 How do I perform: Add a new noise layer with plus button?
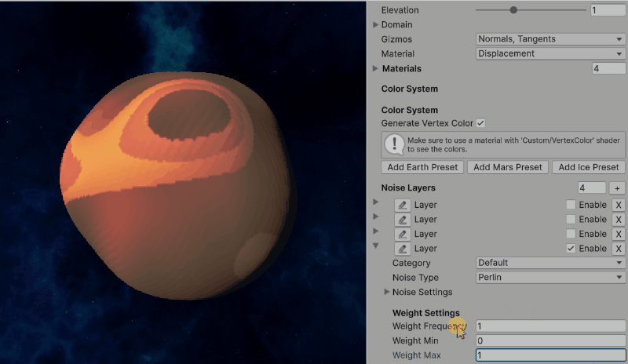click(617, 188)
